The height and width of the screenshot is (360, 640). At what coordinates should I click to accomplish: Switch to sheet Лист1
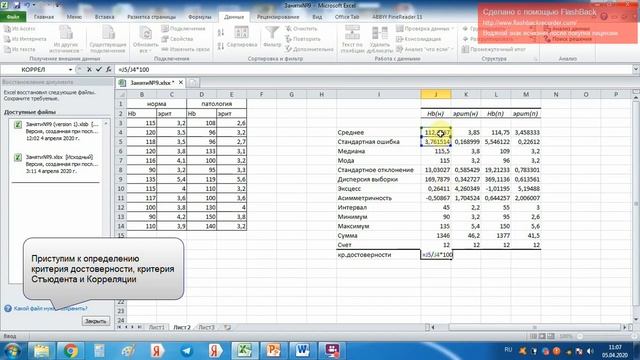157,327
